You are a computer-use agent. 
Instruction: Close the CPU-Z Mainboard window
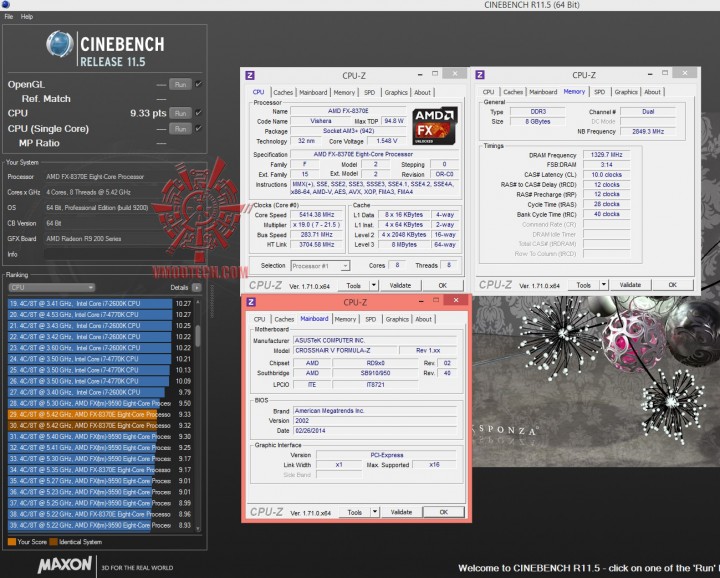(x=456, y=300)
